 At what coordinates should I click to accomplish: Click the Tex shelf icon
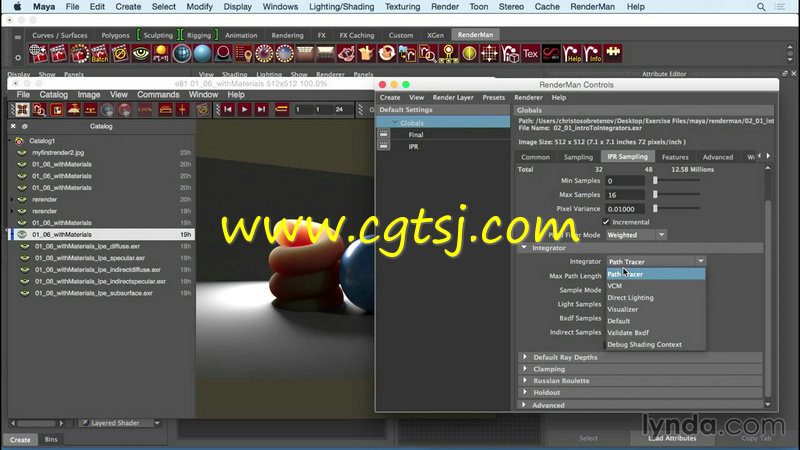point(531,54)
